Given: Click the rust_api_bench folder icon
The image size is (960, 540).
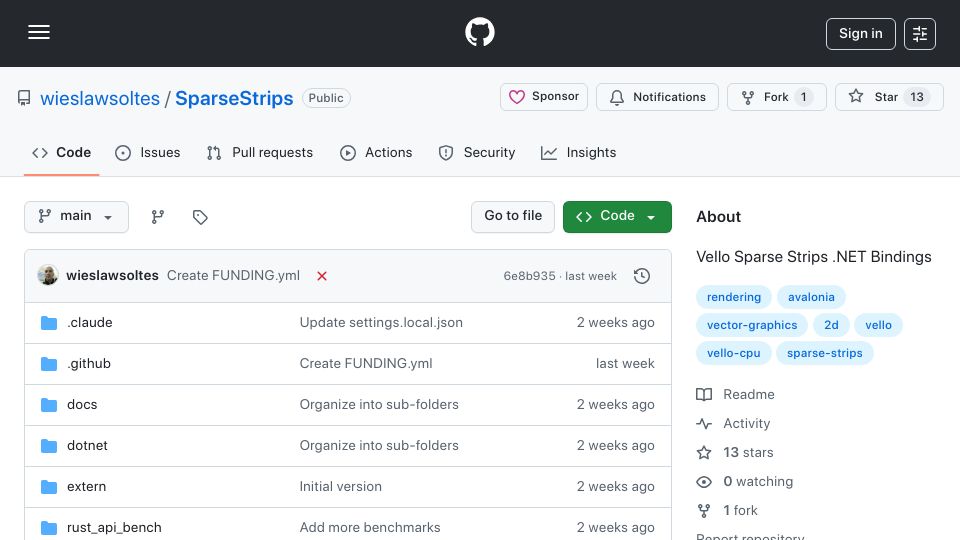Looking at the screenshot, I should click(49, 528).
